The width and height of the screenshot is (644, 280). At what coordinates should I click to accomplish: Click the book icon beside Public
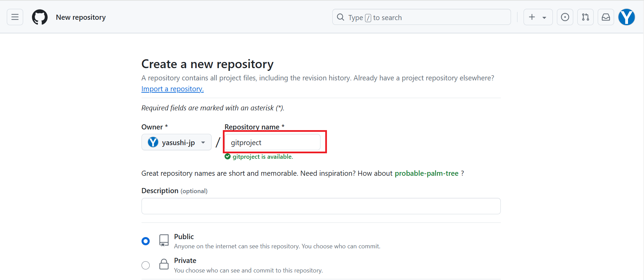click(164, 240)
